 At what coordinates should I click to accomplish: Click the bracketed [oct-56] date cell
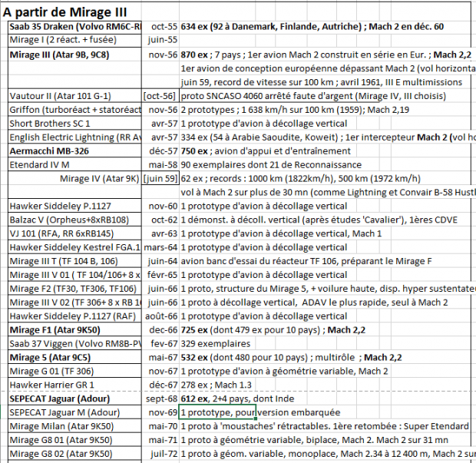(160, 96)
